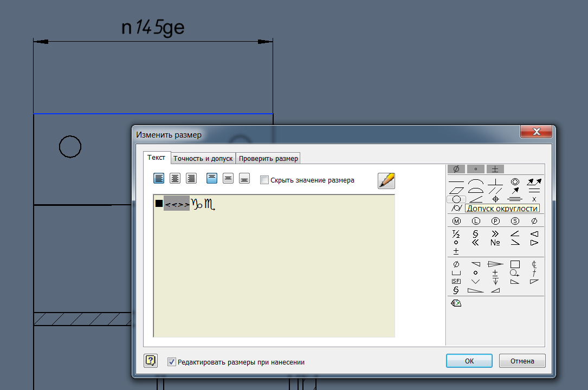Set top vertical text alignment
The image size is (588, 390).
pos(212,178)
